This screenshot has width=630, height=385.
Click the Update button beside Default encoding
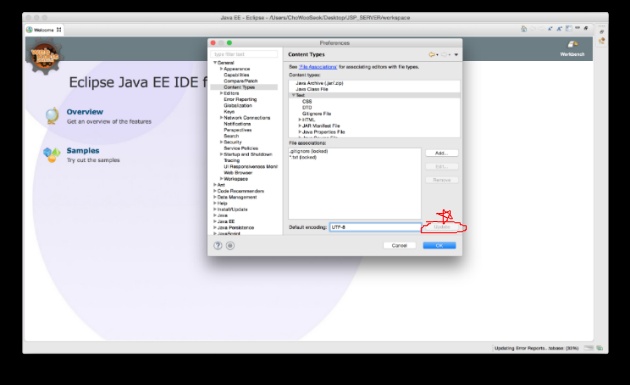(442, 227)
